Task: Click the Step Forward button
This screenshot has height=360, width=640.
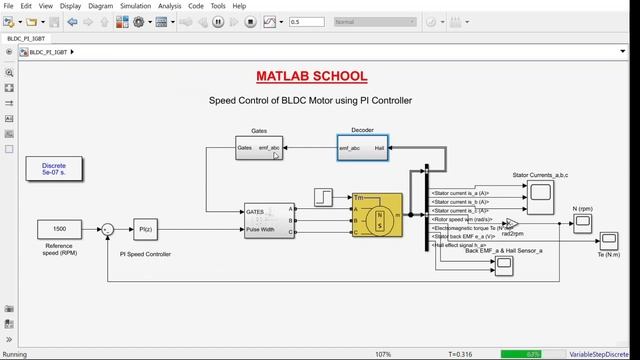Action: click(x=234, y=22)
